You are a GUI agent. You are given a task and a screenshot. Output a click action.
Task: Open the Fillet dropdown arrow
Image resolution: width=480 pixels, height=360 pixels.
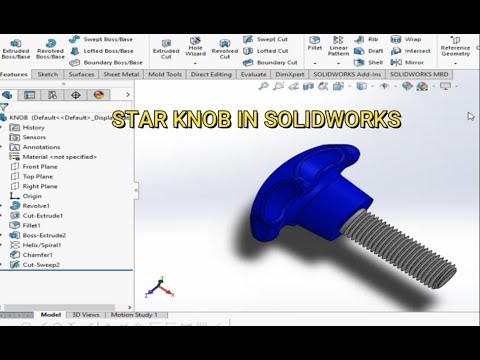[x=315, y=63]
